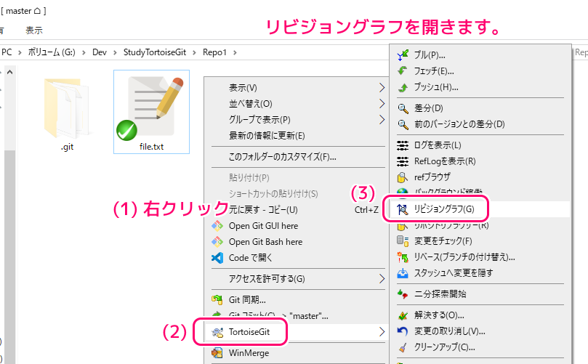Click the revert arrow icon beside 変更の取り消し(V)
The width and height of the screenshot is (588, 364).
pyautogui.click(x=403, y=331)
